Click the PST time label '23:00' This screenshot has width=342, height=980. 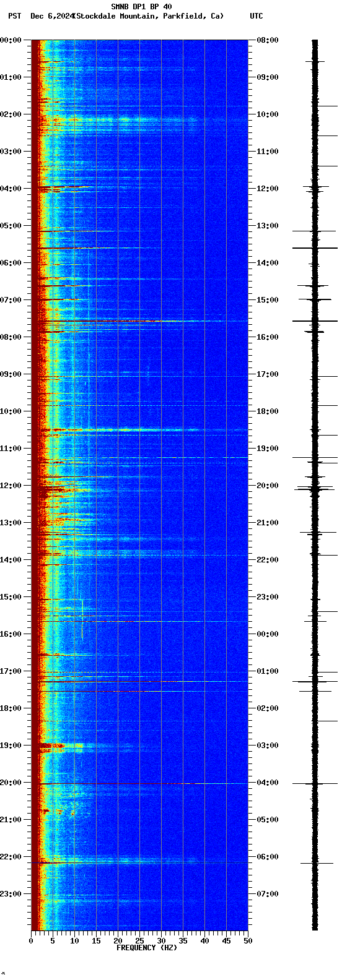pyautogui.click(x=11, y=894)
